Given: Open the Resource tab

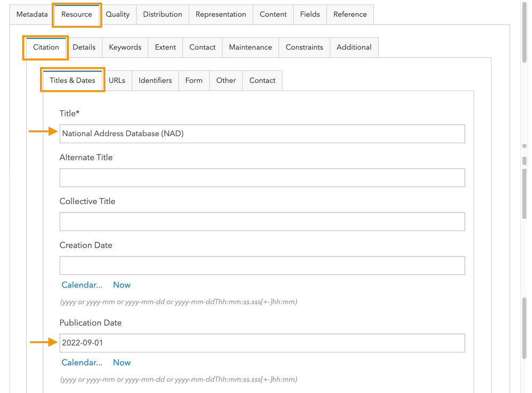Looking at the screenshot, I should point(76,14).
